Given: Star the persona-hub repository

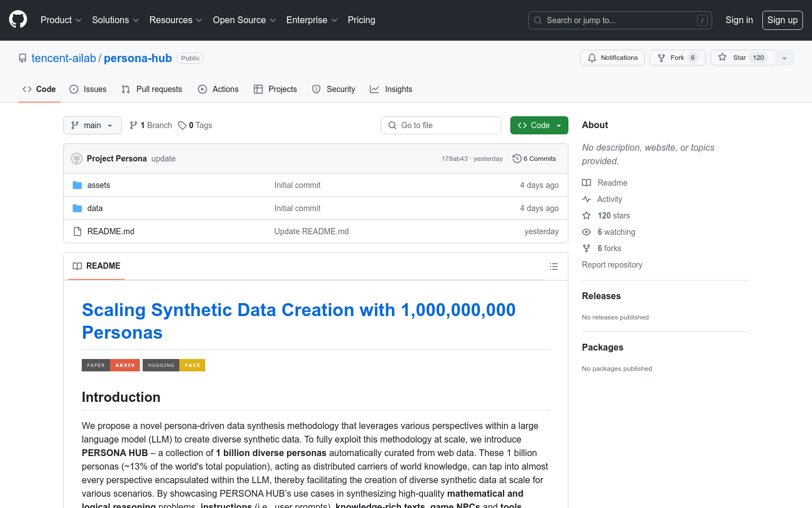Looking at the screenshot, I should pos(743,58).
